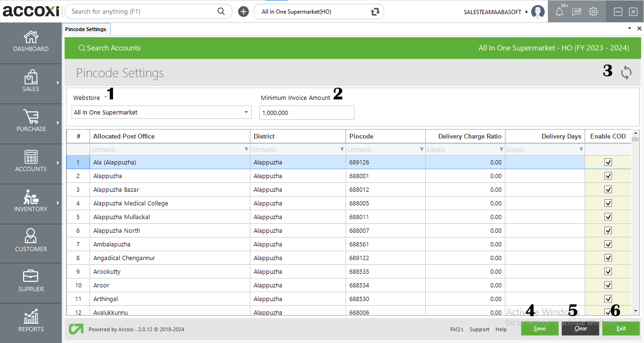Screen dimensions: 644x343
Task: Click the Minimum Invoice Amount field
Action: (306, 113)
